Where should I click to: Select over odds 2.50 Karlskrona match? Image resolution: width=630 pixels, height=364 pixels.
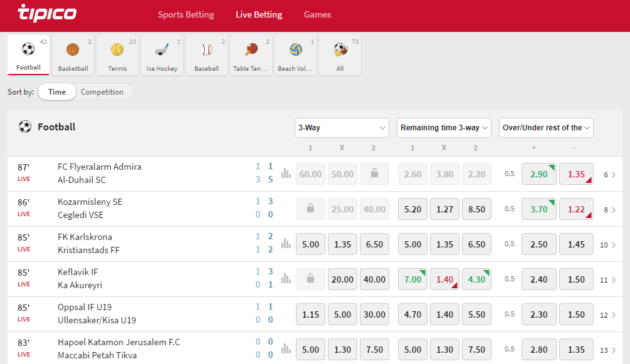click(539, 244)
